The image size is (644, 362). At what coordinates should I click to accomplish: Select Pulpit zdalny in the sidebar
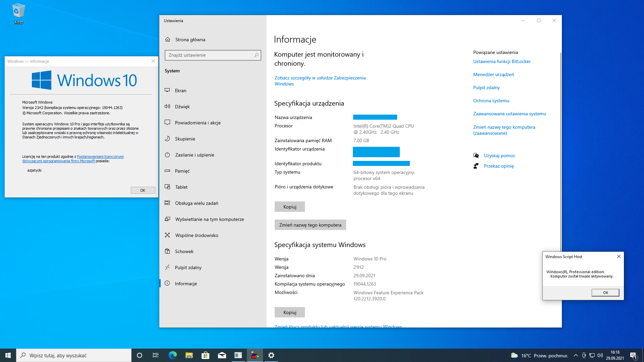[213, 267]
